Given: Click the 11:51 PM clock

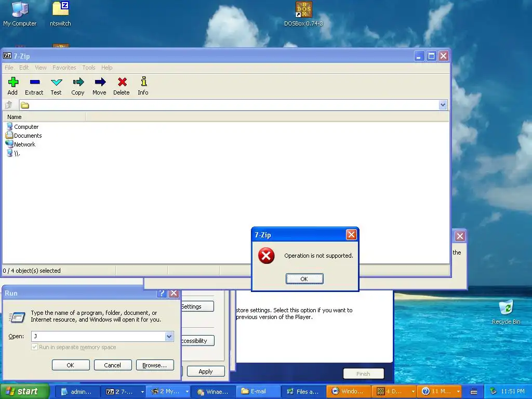Looking at the screenshot, I should 513,391.
